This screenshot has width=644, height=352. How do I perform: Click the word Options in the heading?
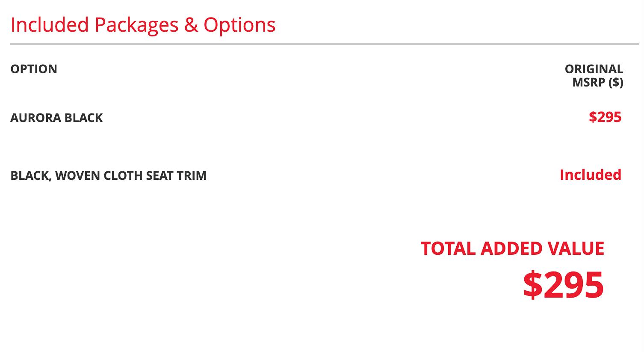click(x=239, y=25)
